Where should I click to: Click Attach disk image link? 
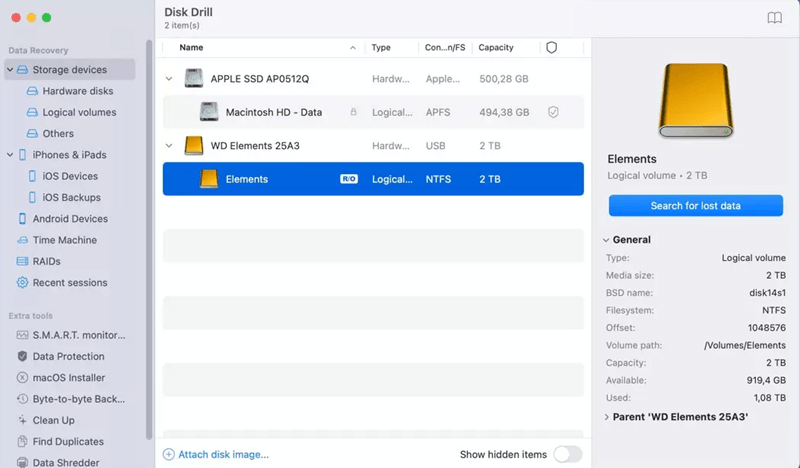pos(223,454)
